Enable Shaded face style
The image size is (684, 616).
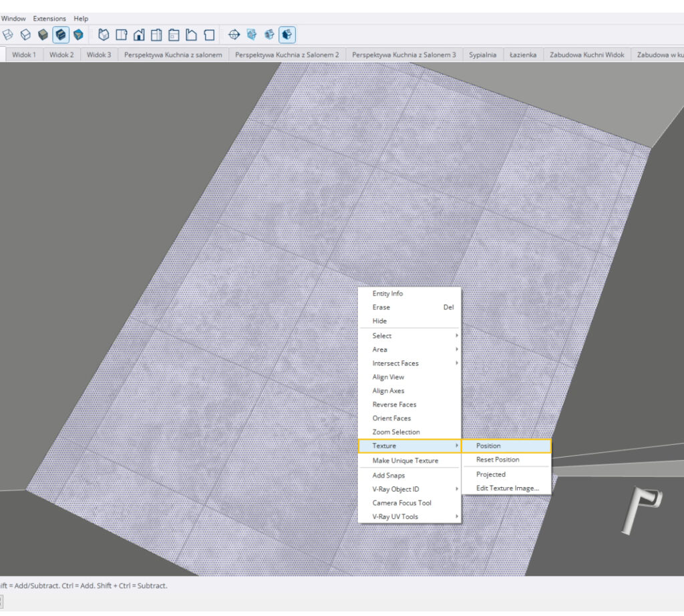(43, 35)
